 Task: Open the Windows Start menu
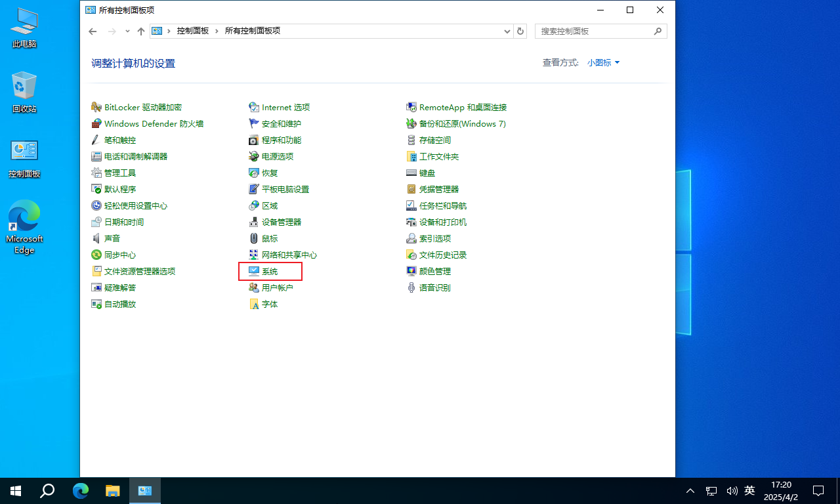16,490
